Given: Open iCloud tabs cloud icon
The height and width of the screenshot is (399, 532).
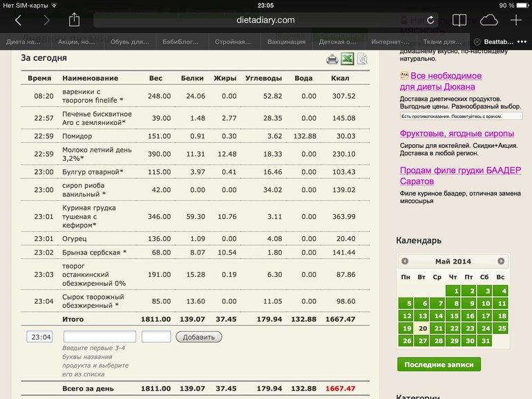Looking at the screenshot, I should tap(488, 20).
